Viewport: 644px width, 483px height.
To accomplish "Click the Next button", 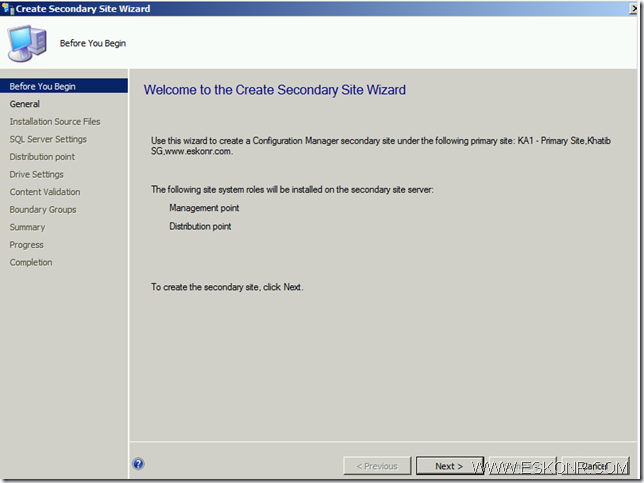I will [450, 466].
